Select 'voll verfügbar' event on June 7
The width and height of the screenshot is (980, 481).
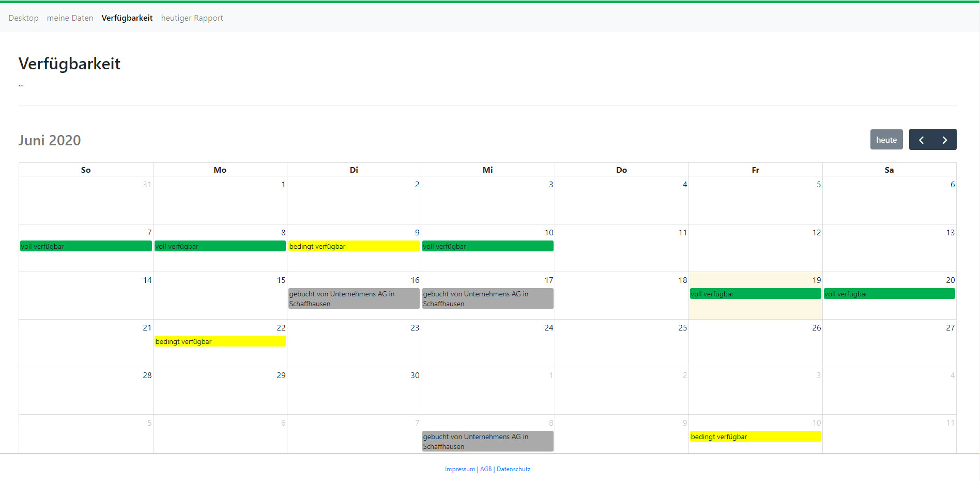point(86,246)
